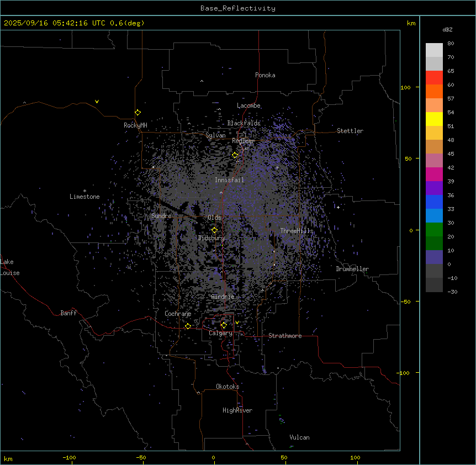Click the 80 value on the dBZ scale
The height and width of the screenshot is (465, 476).
click(x=451, y=44)
